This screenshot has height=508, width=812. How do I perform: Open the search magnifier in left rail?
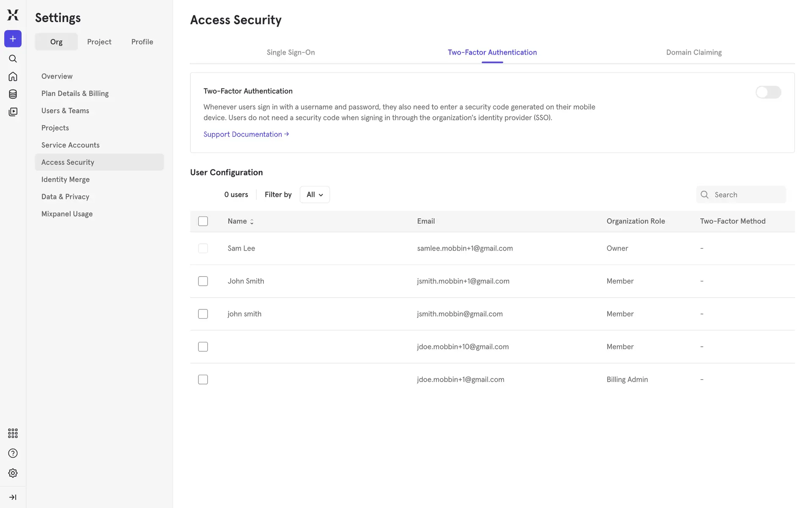click(x=13, y=58)
